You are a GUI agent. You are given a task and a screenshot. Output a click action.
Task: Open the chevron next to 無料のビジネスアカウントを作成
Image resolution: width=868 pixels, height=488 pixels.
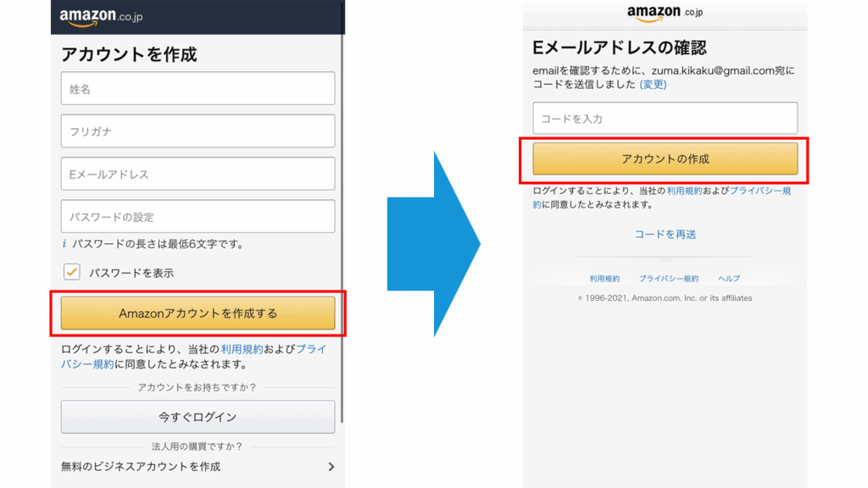click(331, 467)
